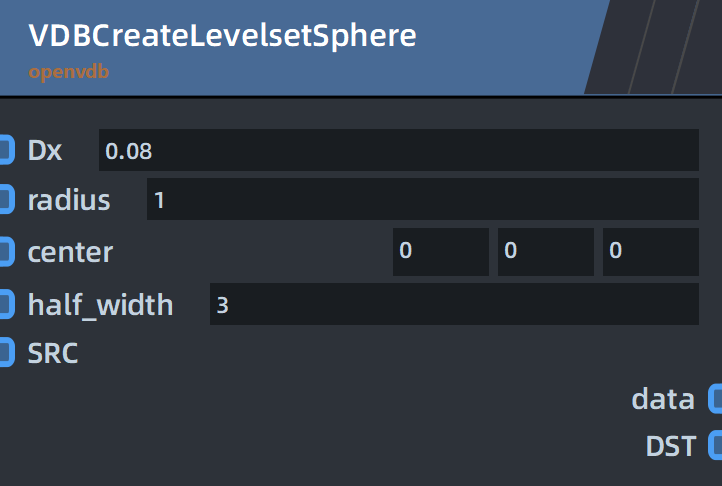Click the Dx value field showing 0.08
Viewport: 722px width, 486px height.
[399, 150]
